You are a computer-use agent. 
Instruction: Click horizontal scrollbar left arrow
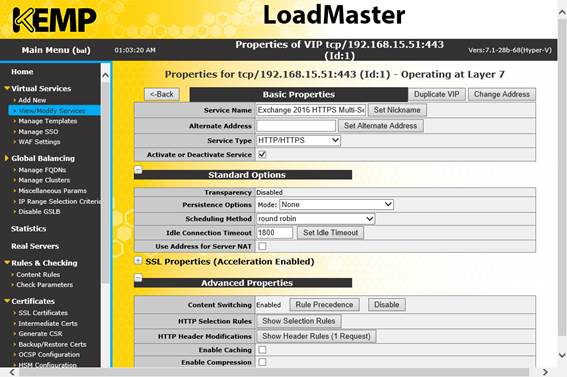tap(13, 372)
